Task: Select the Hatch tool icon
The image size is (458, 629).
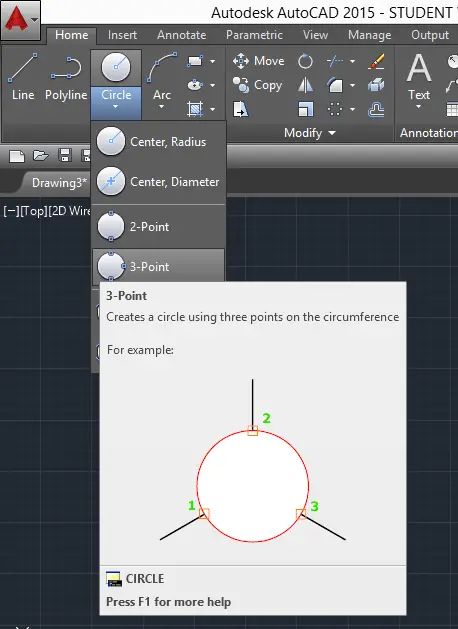Action: tap(195, 109)
